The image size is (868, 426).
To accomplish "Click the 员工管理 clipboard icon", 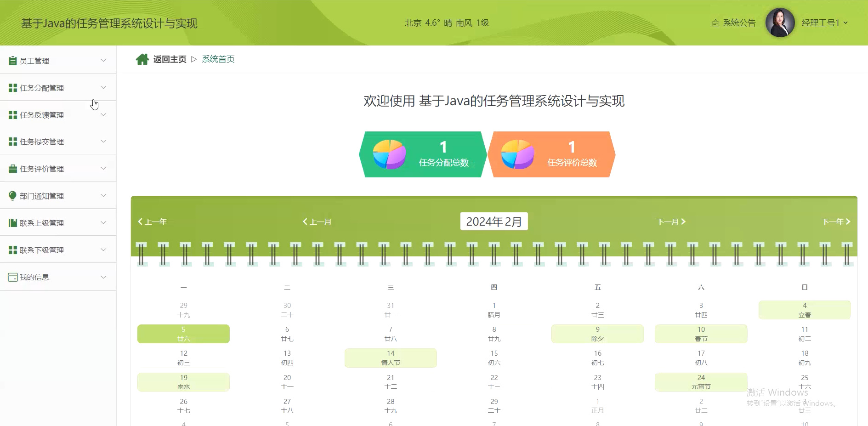I will (13, 61).
